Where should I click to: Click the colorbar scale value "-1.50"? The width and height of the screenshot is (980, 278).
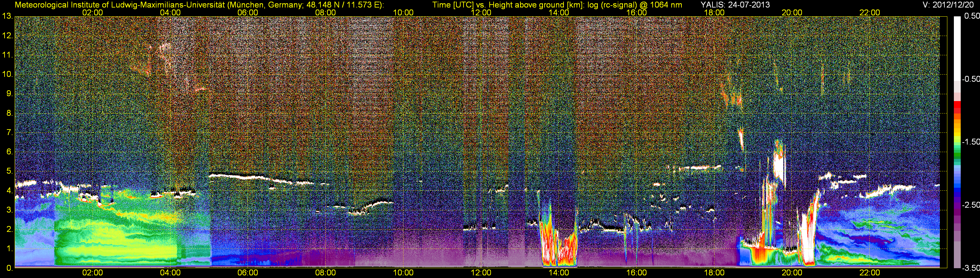pos(971,142)
